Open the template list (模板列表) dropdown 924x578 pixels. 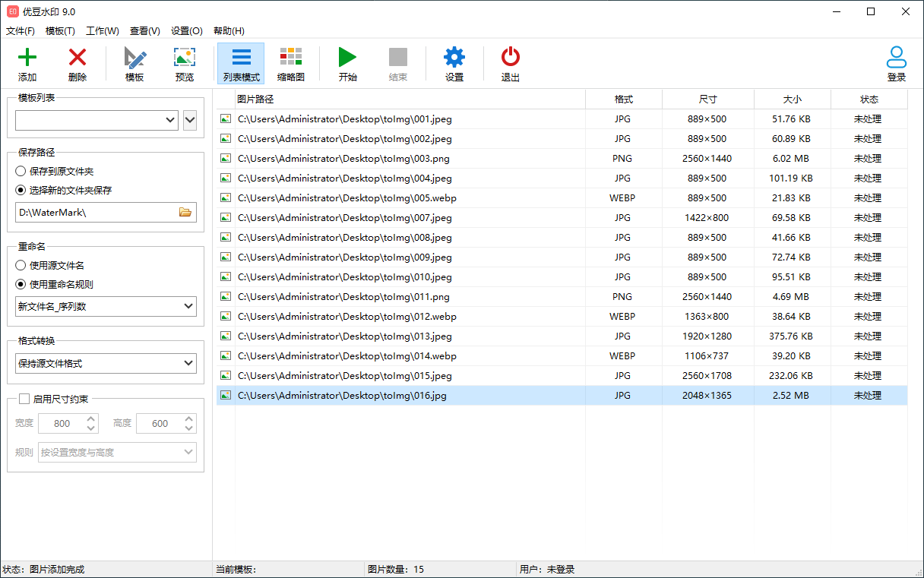click(x=97, y=120)
